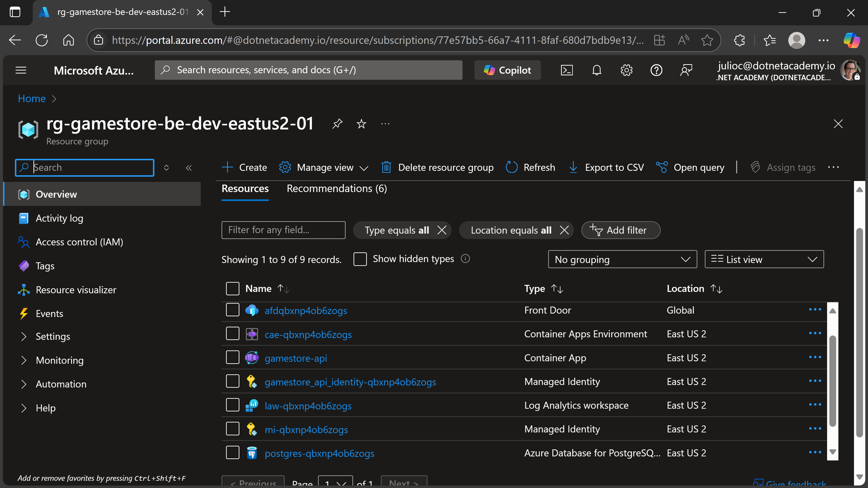Open the Manage view dropdown
The image size is (868, 488).
tap(324, 167)
